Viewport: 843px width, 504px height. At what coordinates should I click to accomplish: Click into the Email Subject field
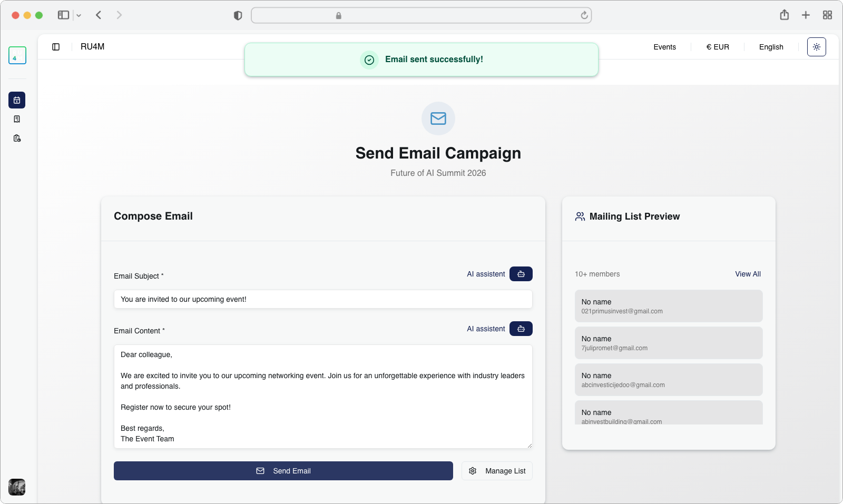click(323, 299)
